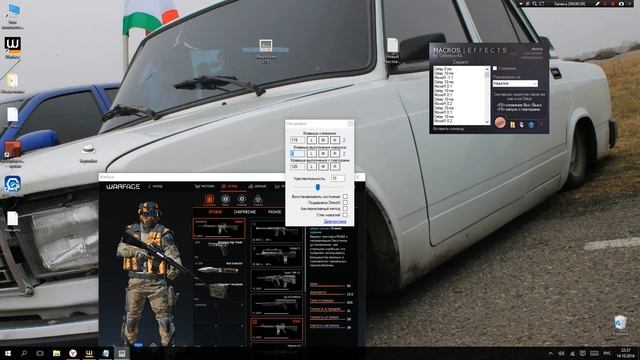Enable the DirectX support checkbox

[x=345, y=202]
